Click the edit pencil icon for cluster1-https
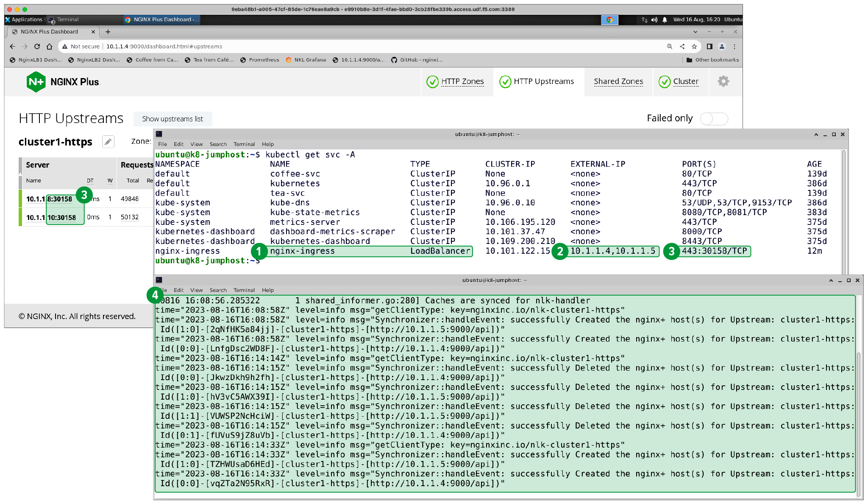The height and width of the screenshot is (504, 868). pos(107,142)
